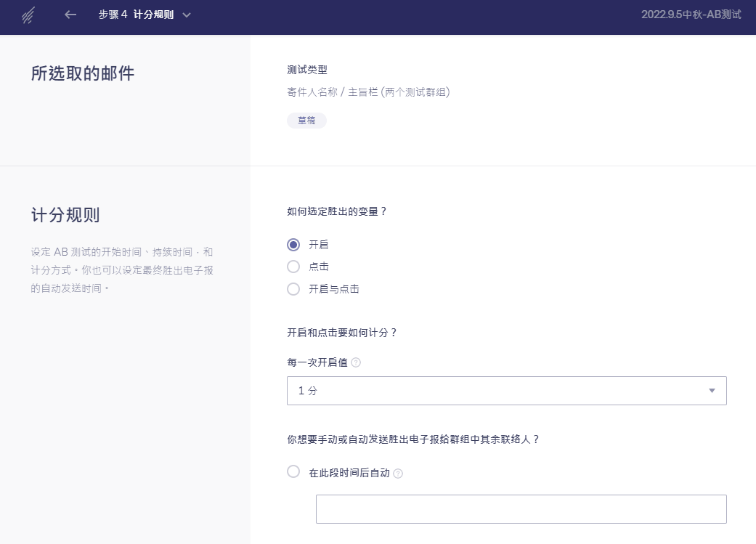Open help icon next to 在此段时间后自动

pyautogui.click(x=398, y=474)
